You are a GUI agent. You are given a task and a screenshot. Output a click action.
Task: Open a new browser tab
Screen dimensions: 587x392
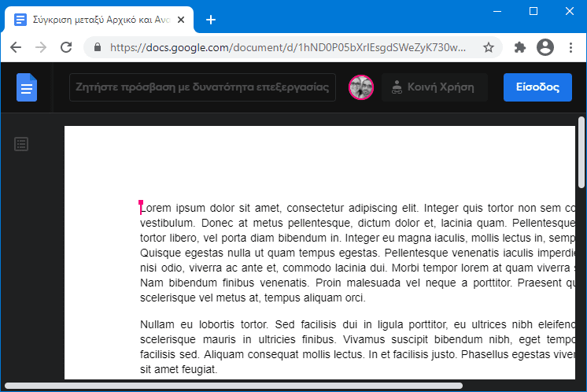(211, 20)
